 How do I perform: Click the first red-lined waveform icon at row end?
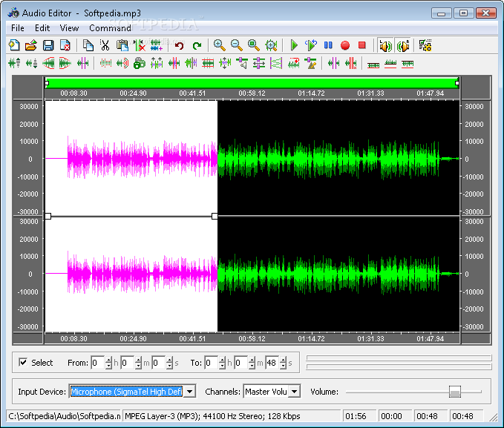point(373,64)
